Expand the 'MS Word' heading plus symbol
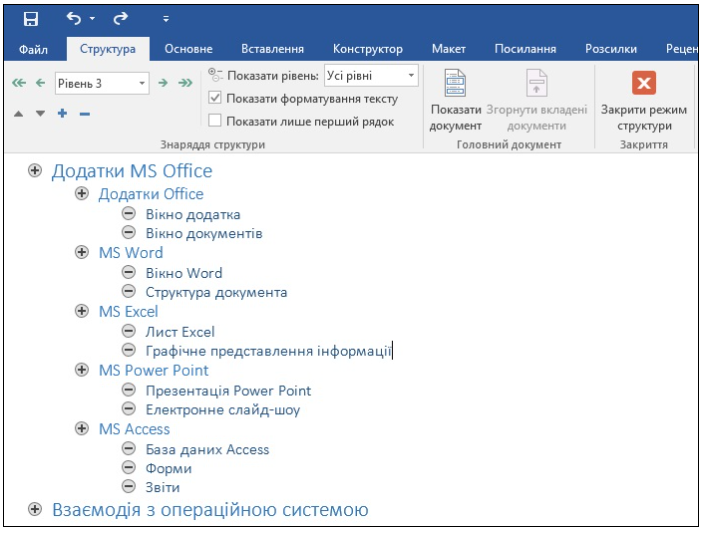Screen dimensions: 704x533 coord(82,253)
